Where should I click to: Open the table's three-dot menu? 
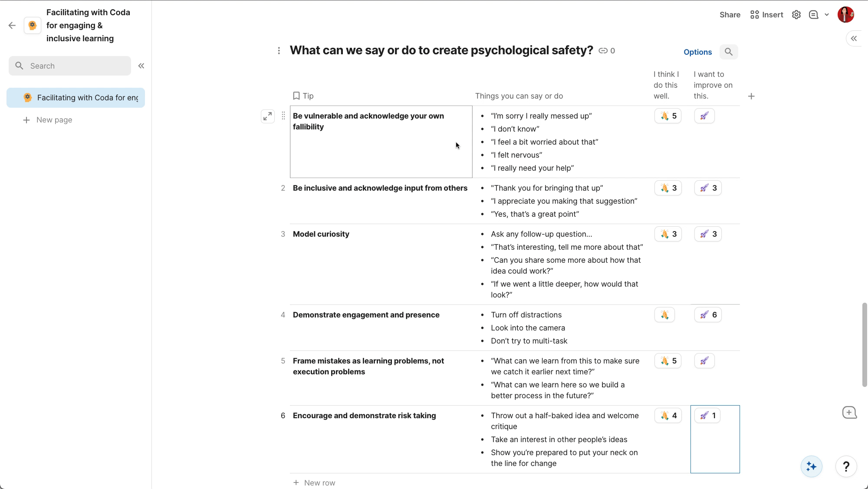click(x=279, y=51)
